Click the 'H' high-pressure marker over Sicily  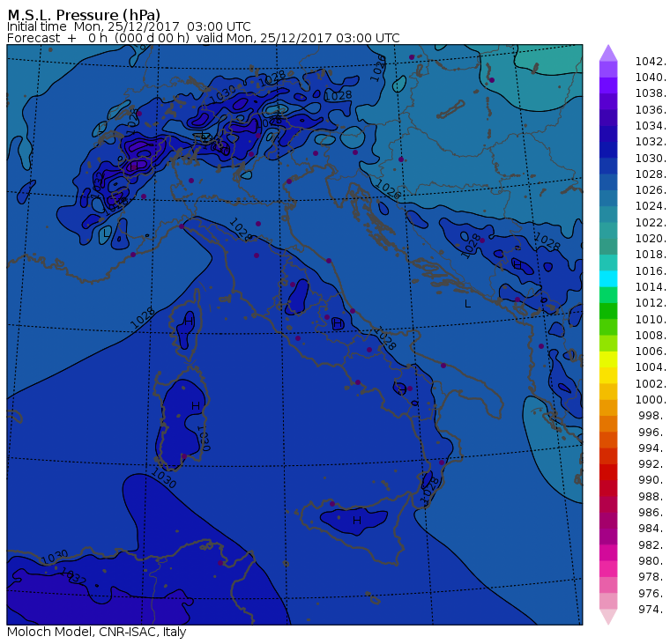pos(357,520)
